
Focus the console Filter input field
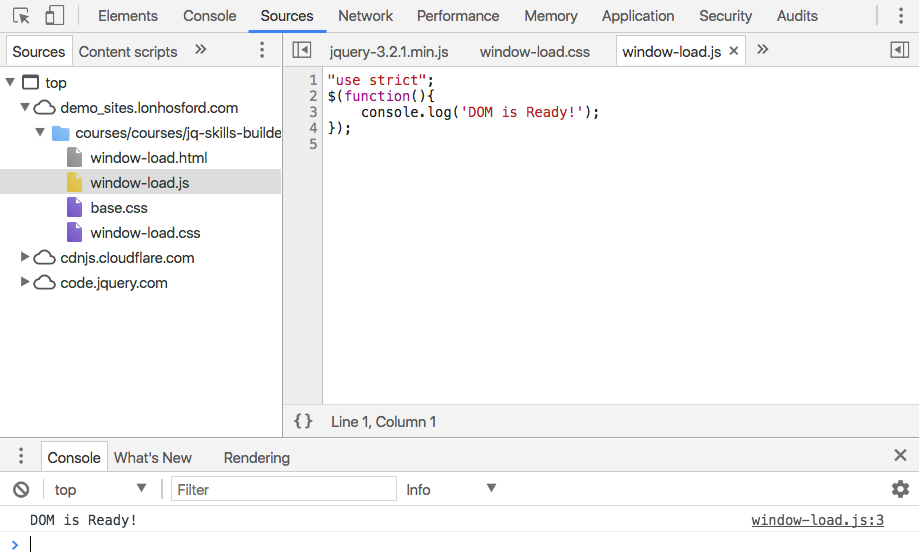[x=284, y=488]
